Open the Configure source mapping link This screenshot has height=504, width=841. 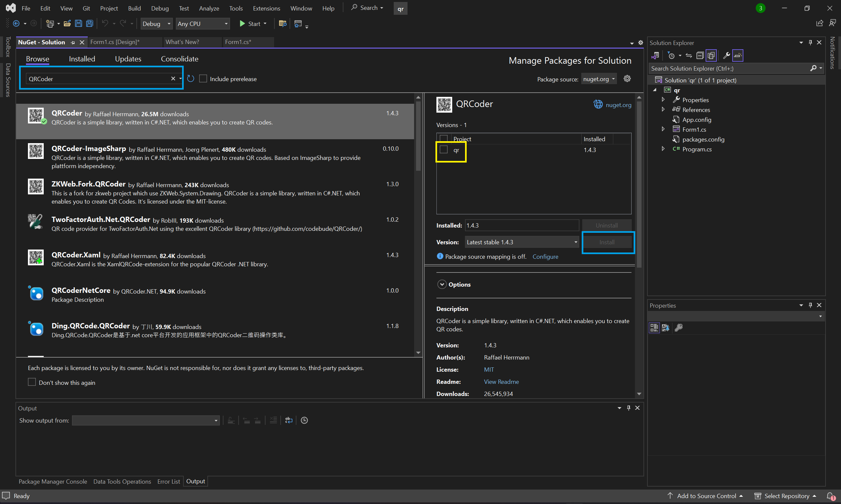pyautogui.click(x=545, y=257)
